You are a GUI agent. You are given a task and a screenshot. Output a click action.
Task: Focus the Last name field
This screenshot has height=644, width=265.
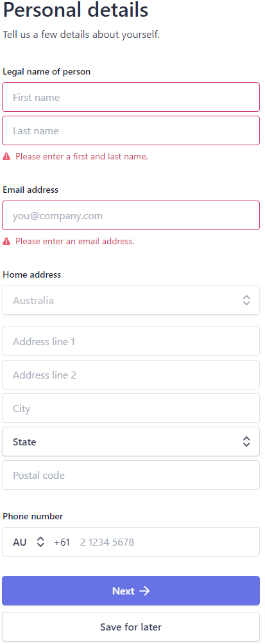pyautogui.click(x=131, y=130)
